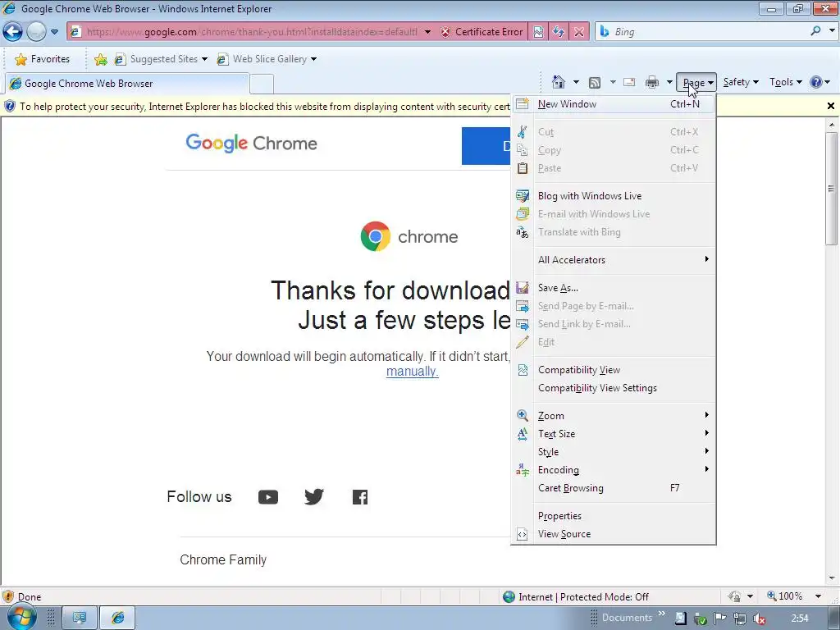The height and width of the screenshot is (630, 840).
Task: Click Internet Protected Mode Off status
Action: [x=576, y=597]
